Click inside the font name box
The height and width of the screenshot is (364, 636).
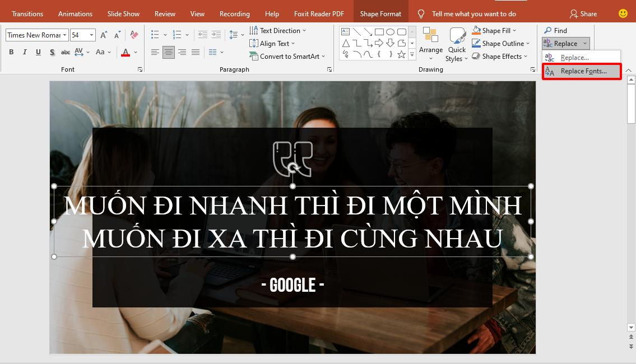[34, 35]
